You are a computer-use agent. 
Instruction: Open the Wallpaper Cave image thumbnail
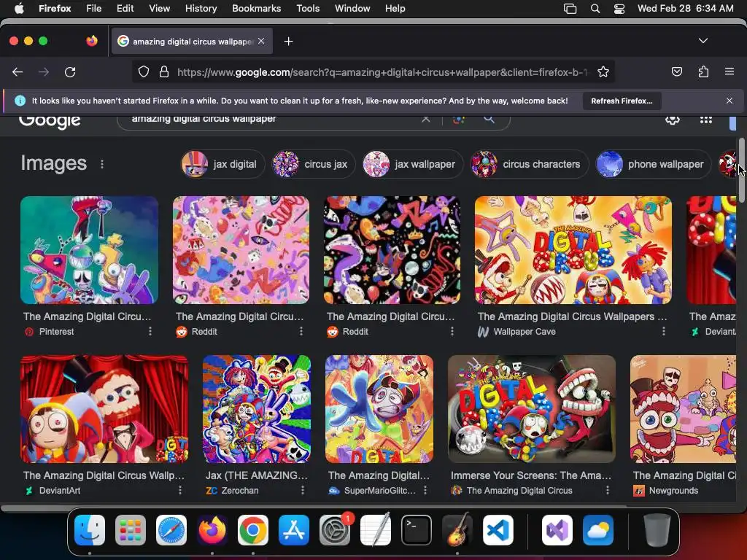coord(573,250)
